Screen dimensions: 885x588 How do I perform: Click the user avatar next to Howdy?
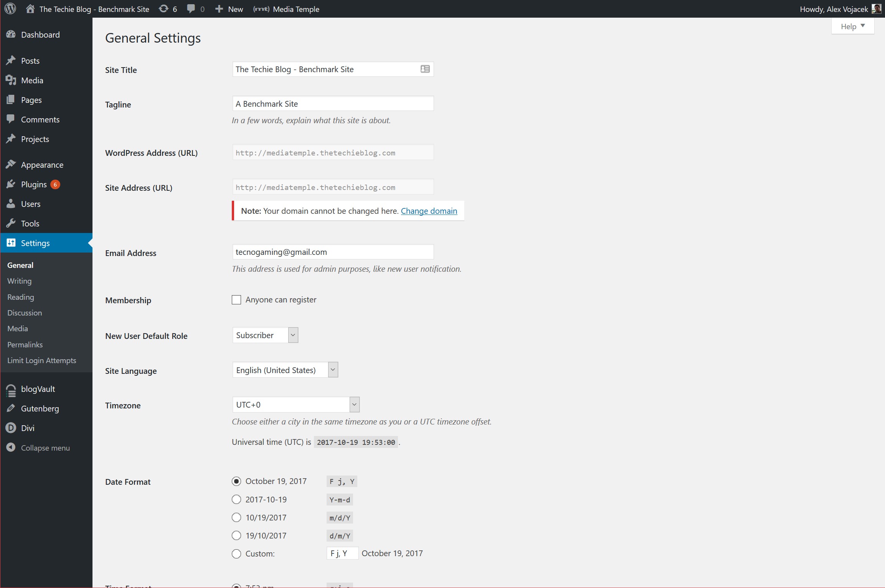pyautogui.click(x=877, y=9)
